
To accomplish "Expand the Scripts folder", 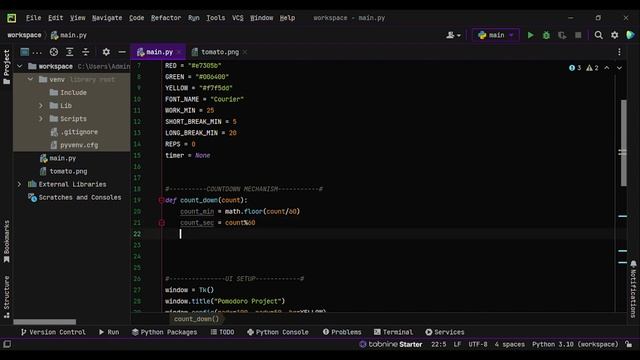I will pyautogui.click(x=41, y=118).
